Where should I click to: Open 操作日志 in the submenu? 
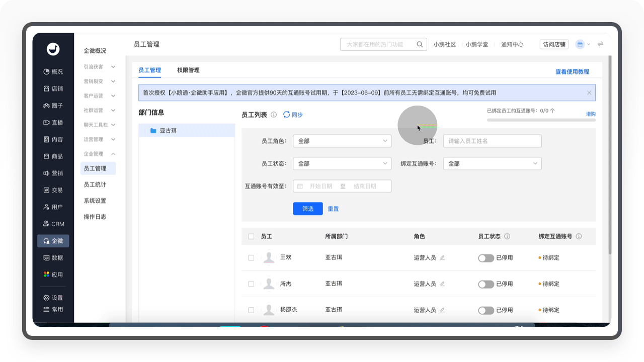point(95,217)
